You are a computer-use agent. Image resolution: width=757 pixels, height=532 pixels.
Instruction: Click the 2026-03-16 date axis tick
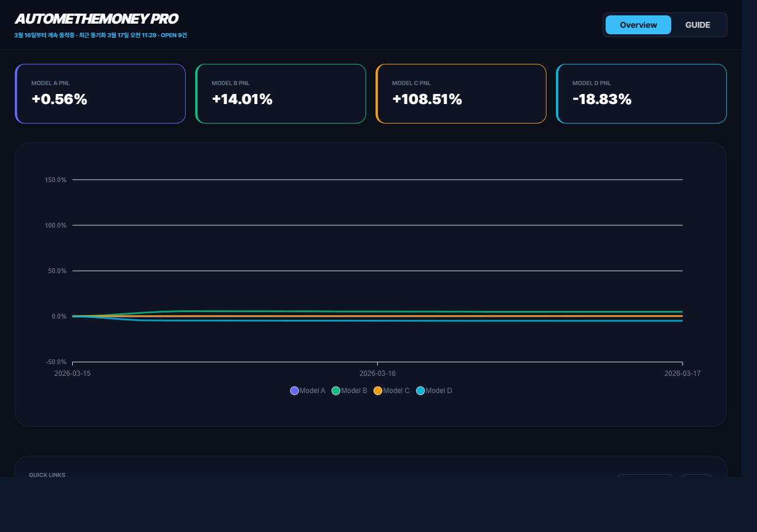(377, 374)
